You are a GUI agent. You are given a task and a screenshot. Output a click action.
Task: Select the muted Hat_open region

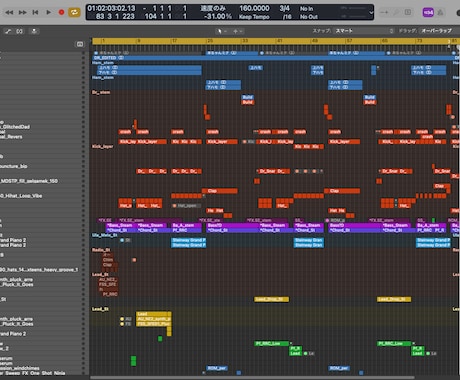click(x=187, y=206)
